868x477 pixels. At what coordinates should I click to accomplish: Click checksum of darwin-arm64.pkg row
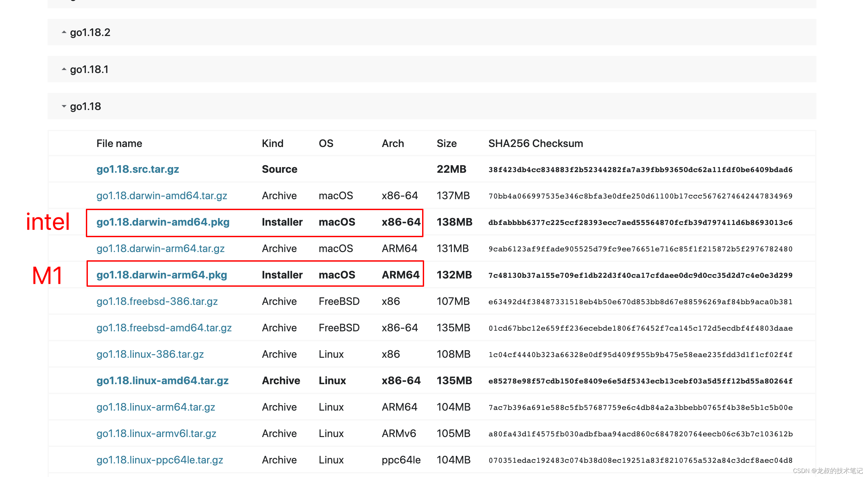(x=640, y=275)
